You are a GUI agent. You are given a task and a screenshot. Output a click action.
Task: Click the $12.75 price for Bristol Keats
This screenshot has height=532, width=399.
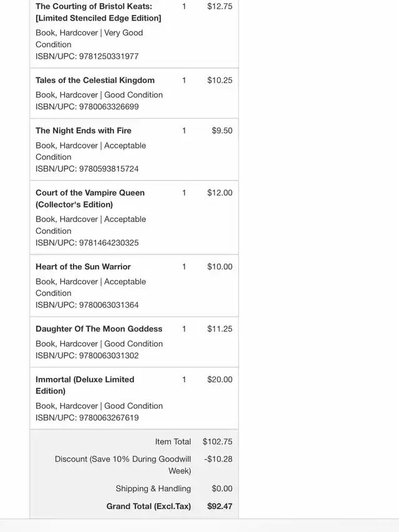(219, 7)
